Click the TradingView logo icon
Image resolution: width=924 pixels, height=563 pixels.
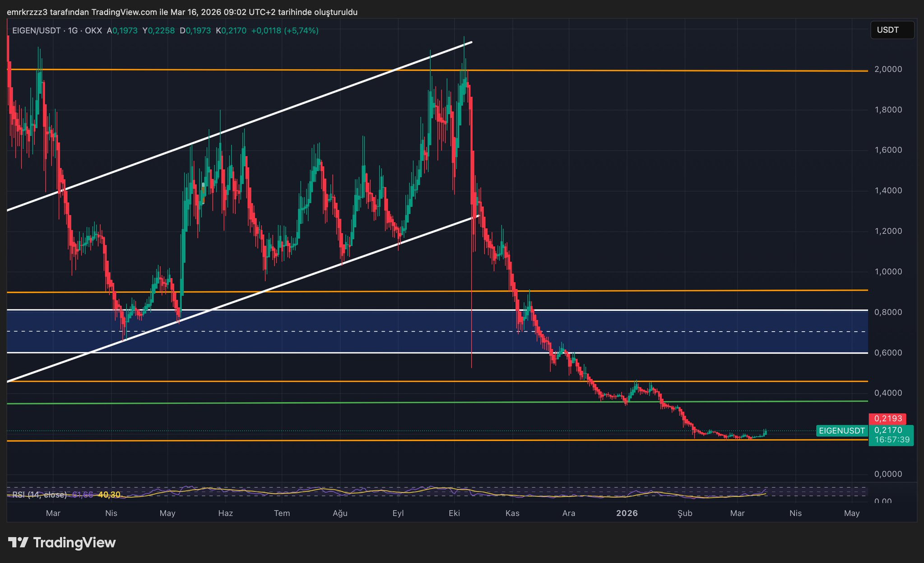click(18, 542)
